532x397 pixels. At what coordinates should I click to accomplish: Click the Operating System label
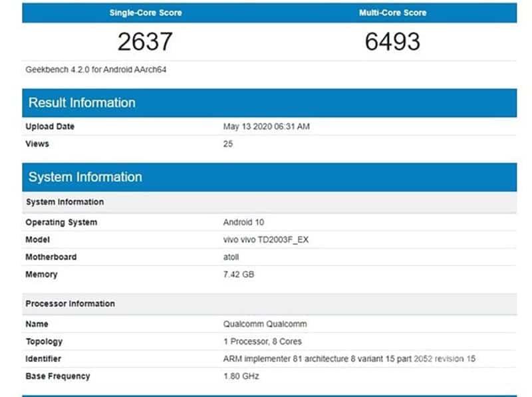click(x=61, y=222)
